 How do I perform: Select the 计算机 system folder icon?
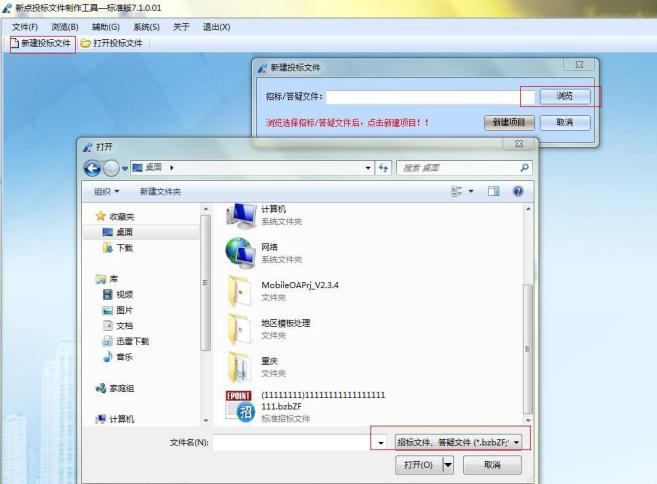[241, 216]
